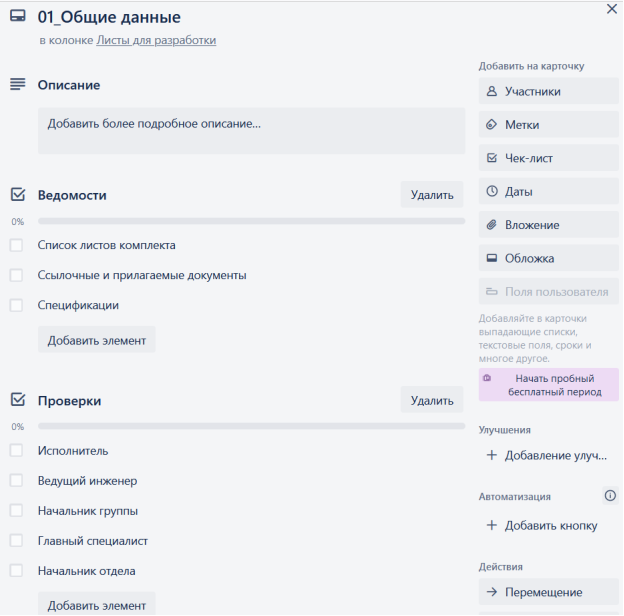Check Список листов комплекта item
This screenshot has height=616, width=624.
[x=16, y=245]
